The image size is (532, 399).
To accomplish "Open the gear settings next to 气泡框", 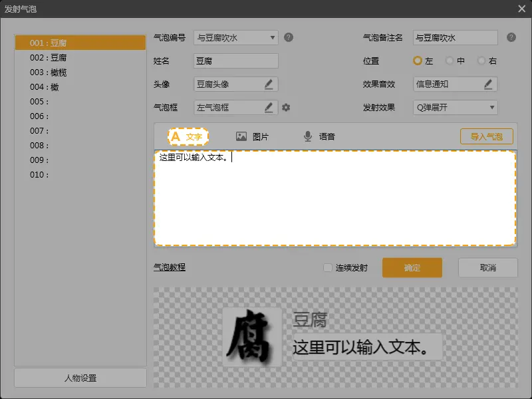I will click(286, 107).
